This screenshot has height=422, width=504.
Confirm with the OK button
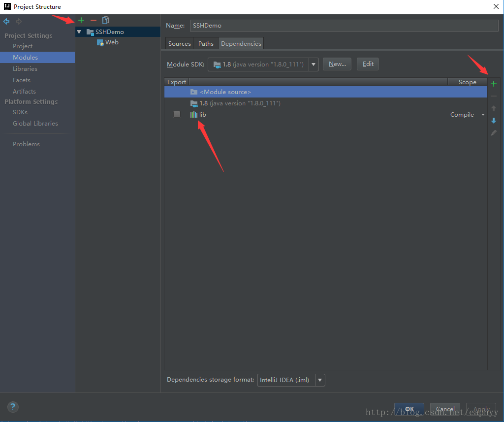[409, 409]
